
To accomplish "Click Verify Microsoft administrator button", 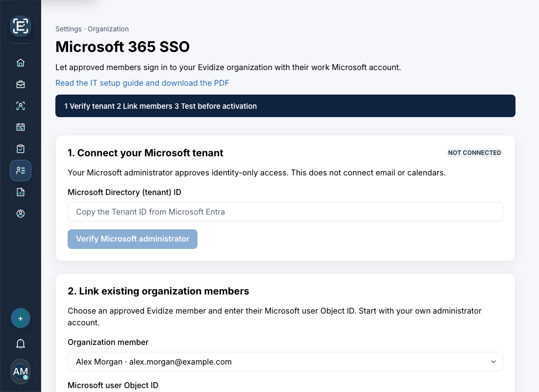I will [132, 239].
